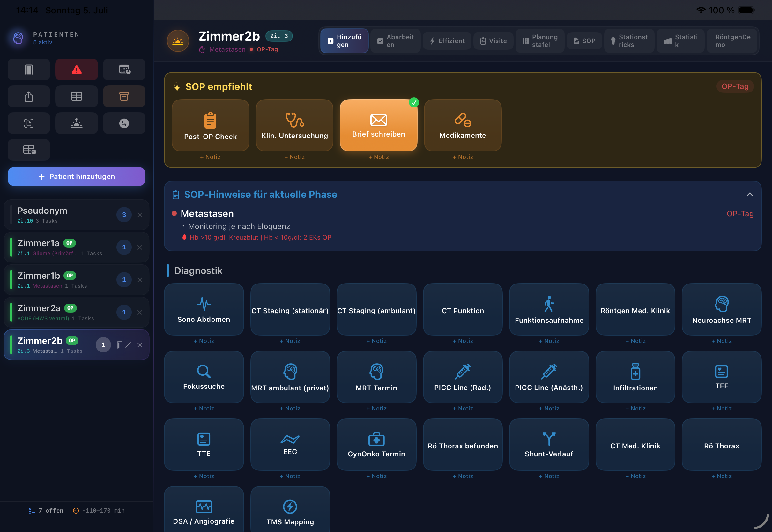Image resolution: width=772 pixels, height=532 pixels.
Task: Click the sunrise icon in the sidebar grid
Action: [x=76, y=123]
